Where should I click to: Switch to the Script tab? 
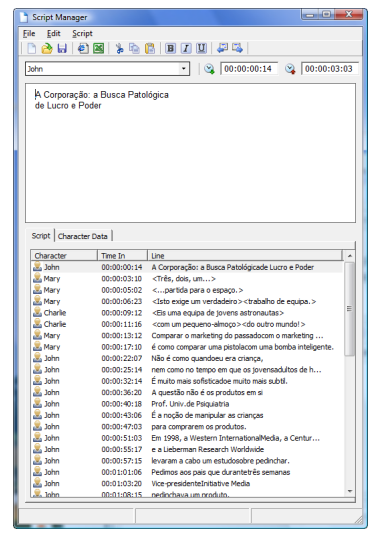point(41,236)
